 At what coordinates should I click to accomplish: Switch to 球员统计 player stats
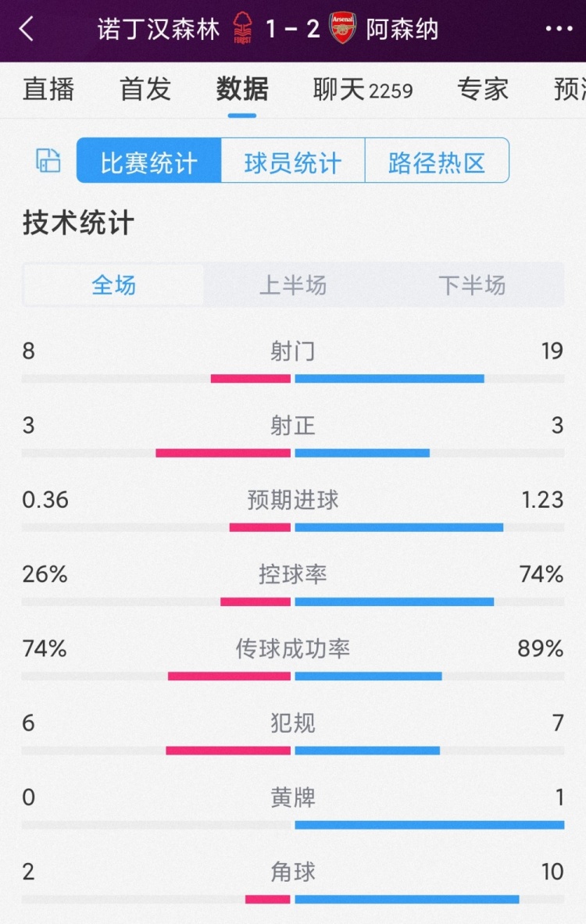[293, 161]
